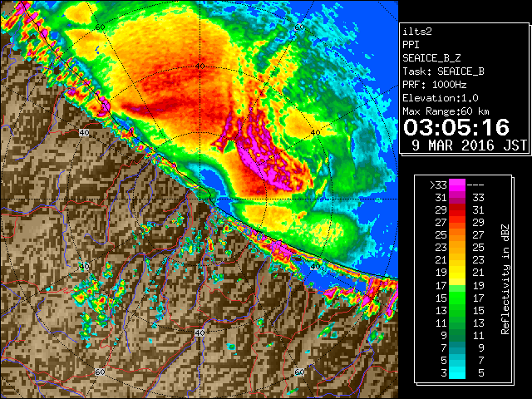
Task: Click the '9 MAR 2016 JST' date
Action: coord(469,145)
